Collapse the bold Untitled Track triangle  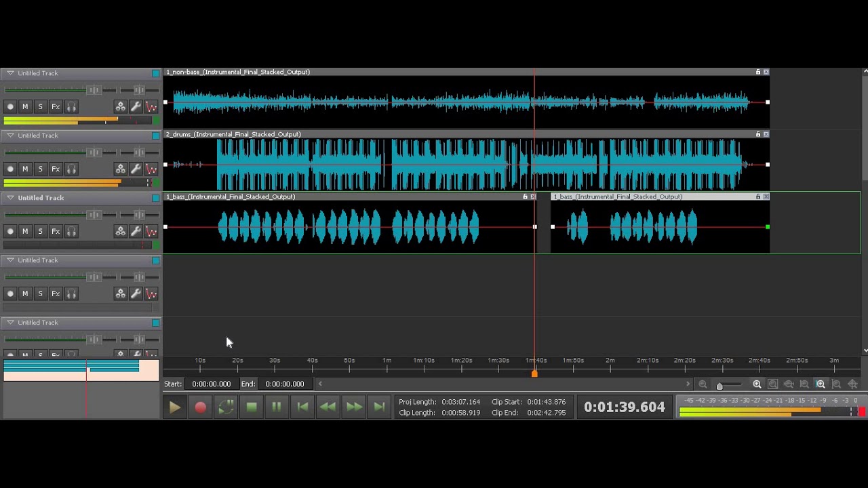10,197
